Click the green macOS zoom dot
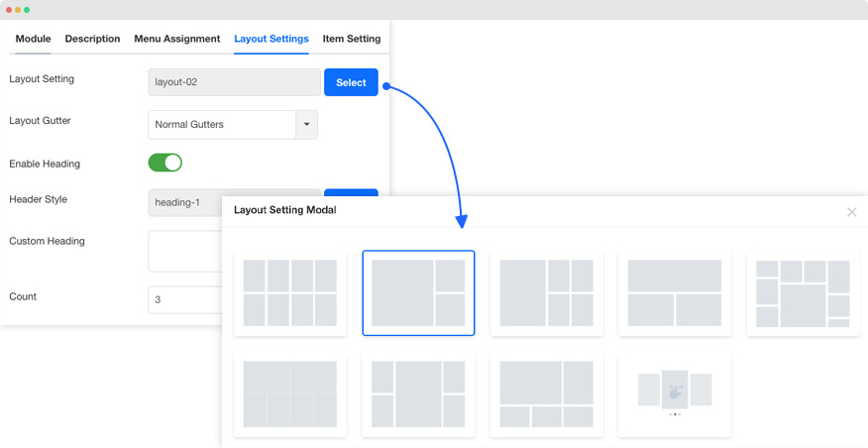The height and width of the screenshot is (448, 868). point(27,10)
